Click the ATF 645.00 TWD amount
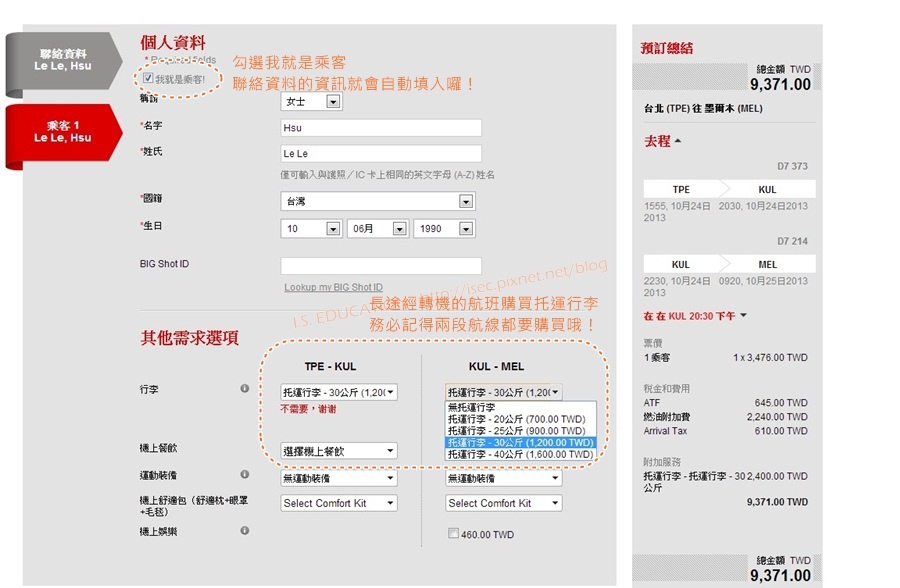 [x=781, y=403]
